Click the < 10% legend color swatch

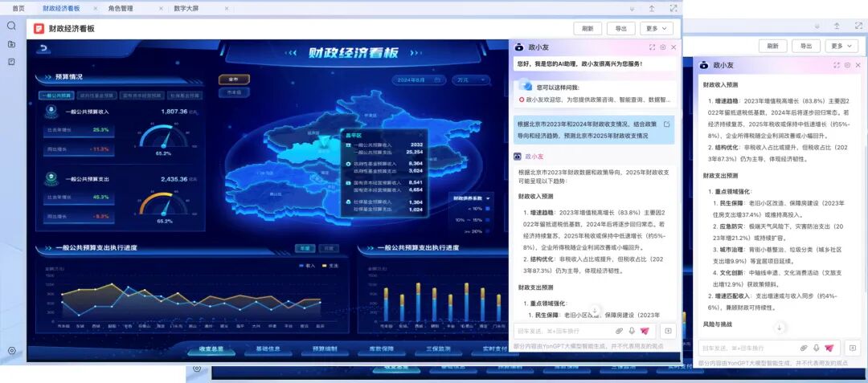pos(487,209)
